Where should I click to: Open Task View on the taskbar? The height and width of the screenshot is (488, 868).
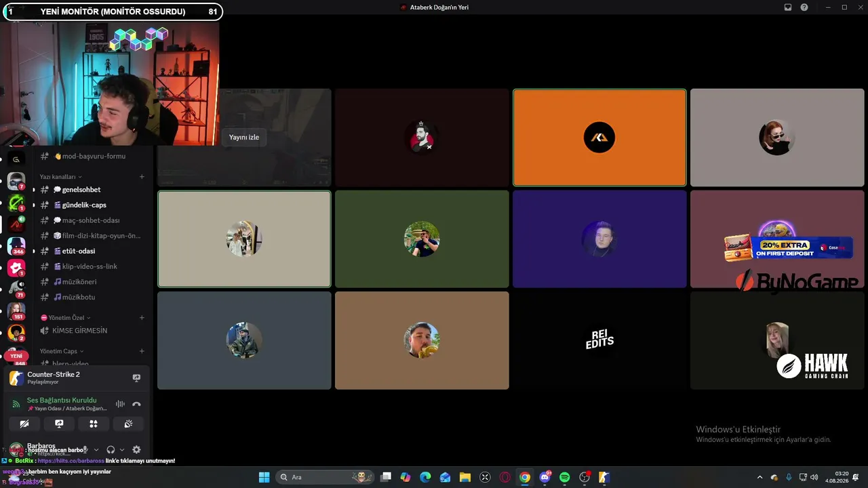(x=386, y=477)
